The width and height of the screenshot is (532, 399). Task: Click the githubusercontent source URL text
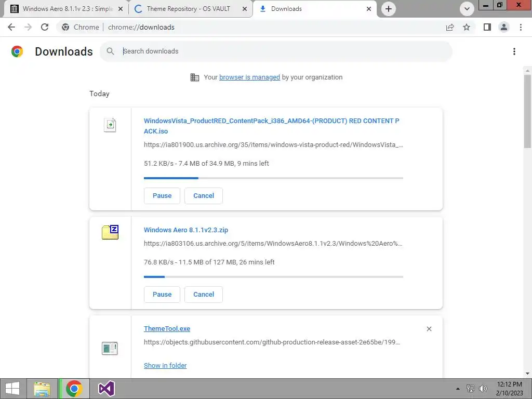click(x=272, y=342)
